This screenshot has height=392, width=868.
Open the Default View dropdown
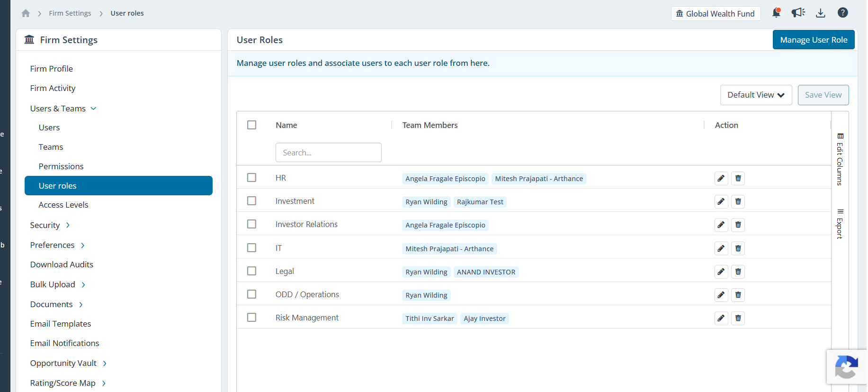pyautogui.click(x=756, y=95)
